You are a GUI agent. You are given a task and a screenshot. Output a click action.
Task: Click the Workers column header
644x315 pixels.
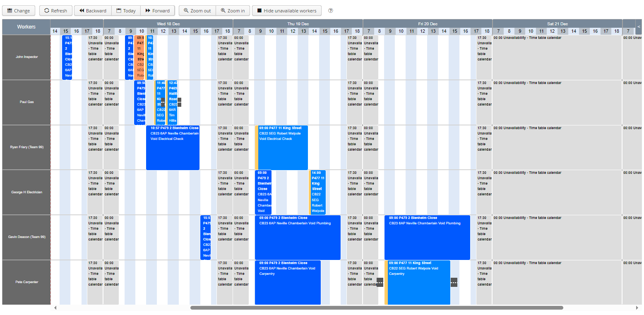point(26,27)
